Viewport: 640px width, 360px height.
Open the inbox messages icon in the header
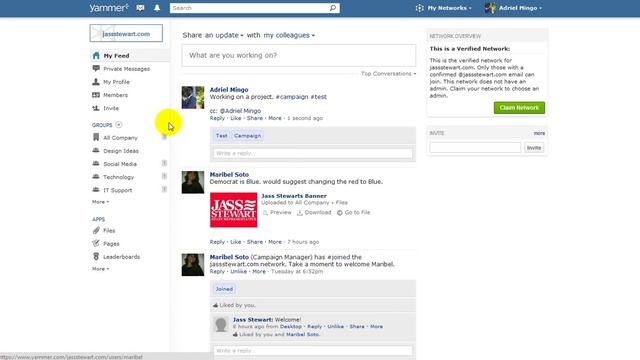coord(140,8)
